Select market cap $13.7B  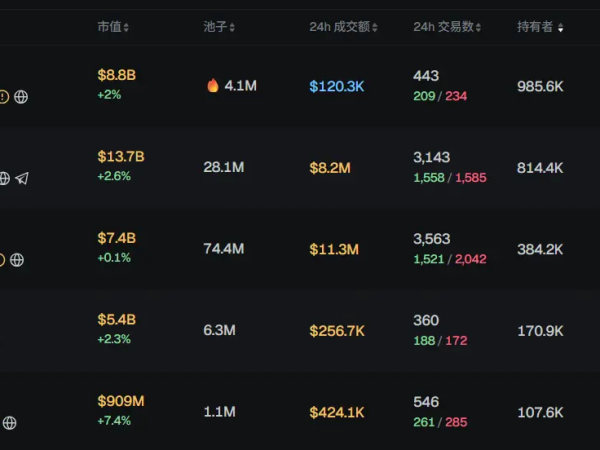(121, 157)
